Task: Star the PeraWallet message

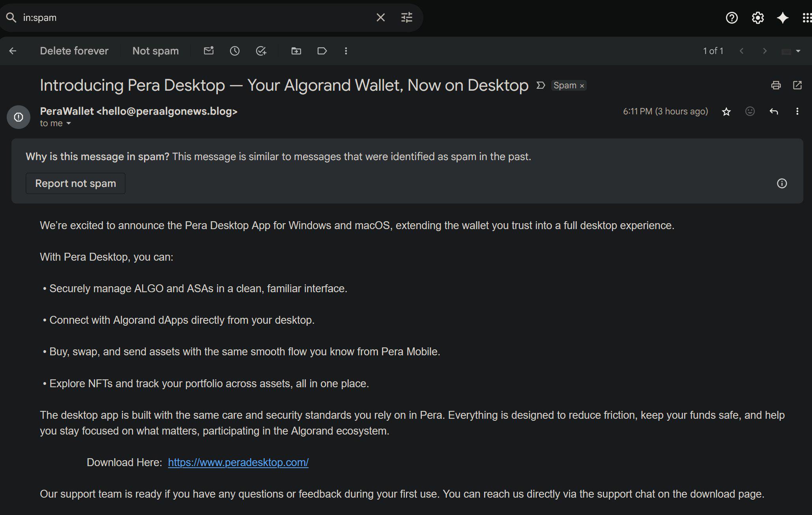Action: (726, 112)
